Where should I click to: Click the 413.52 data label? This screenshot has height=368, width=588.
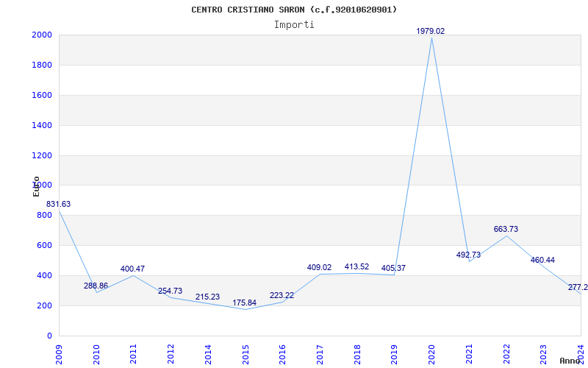pos(356,266)
